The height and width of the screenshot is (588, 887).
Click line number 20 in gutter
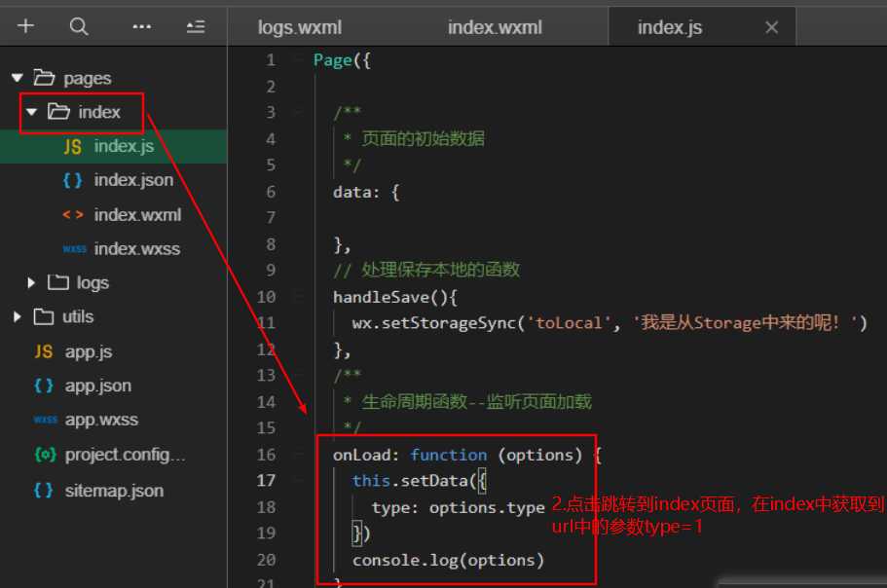(266, 560)
